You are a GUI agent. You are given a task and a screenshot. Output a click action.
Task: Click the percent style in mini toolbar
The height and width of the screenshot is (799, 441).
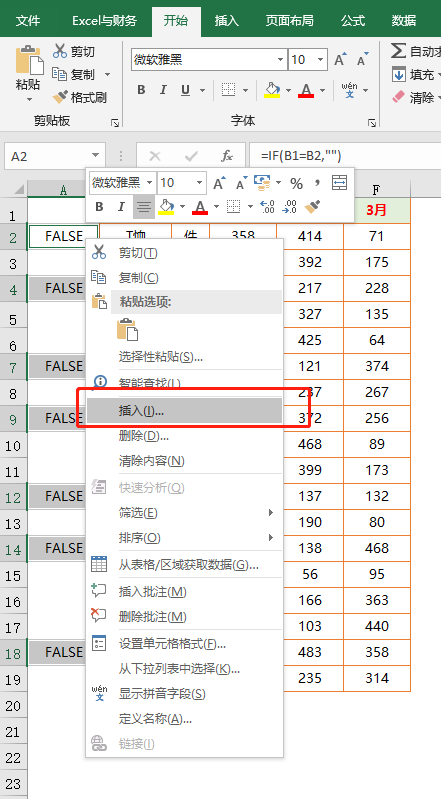296,183
